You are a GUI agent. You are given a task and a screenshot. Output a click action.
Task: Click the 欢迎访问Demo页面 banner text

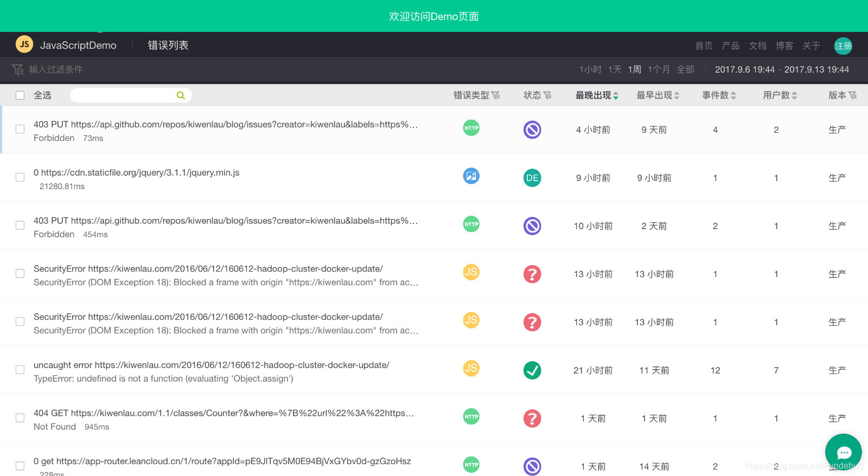pos(434,16)
